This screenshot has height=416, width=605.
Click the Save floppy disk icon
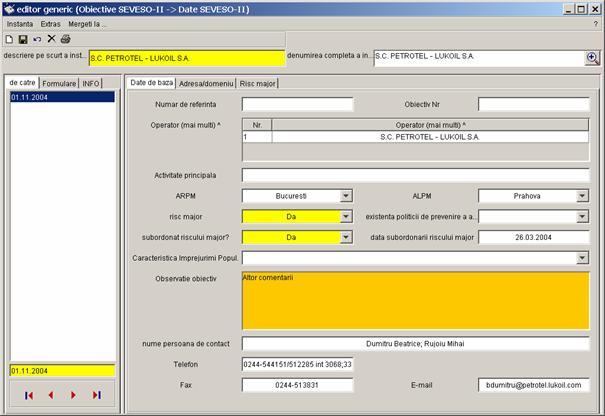pos(23,38)
